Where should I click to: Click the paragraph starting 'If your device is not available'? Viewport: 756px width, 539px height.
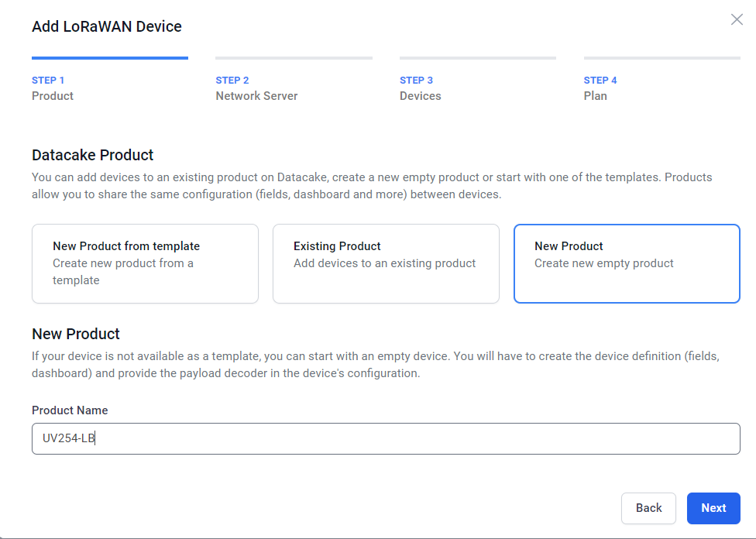click(376, 365)
